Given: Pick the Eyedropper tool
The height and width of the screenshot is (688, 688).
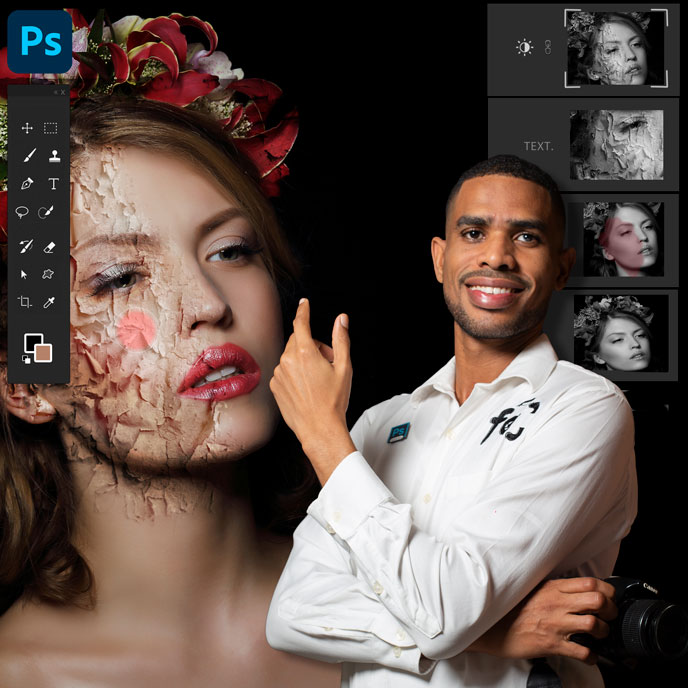Looking at the screenshot, I should (x=49, y=302).
